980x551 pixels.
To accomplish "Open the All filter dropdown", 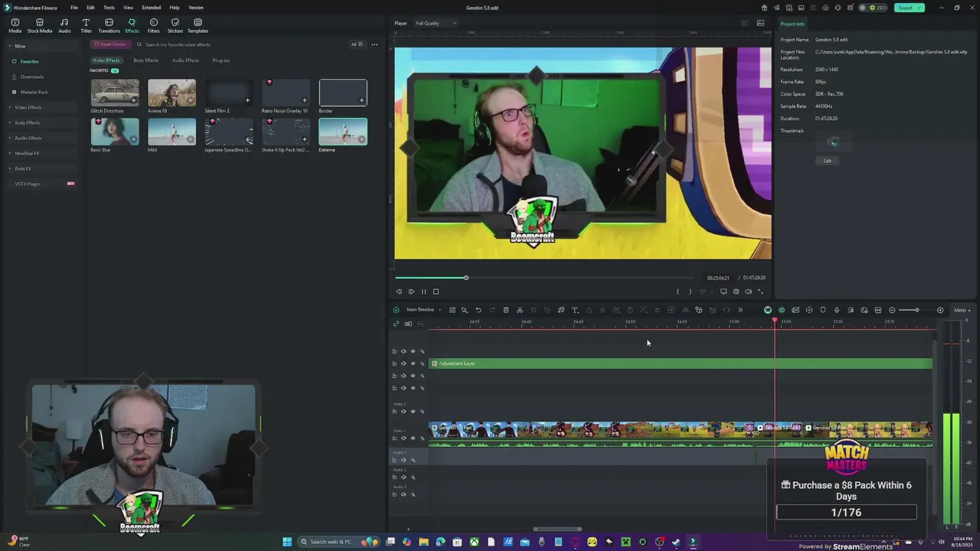I will click(356, 44).
